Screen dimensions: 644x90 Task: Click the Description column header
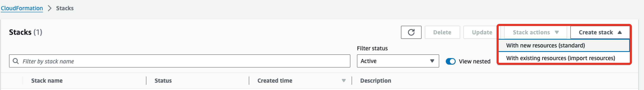375,81
